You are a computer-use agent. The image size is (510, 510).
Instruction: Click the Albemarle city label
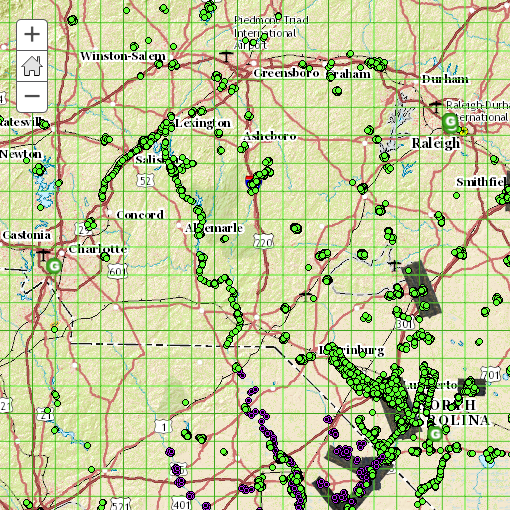pyautogui.click(x=214, y=228)
